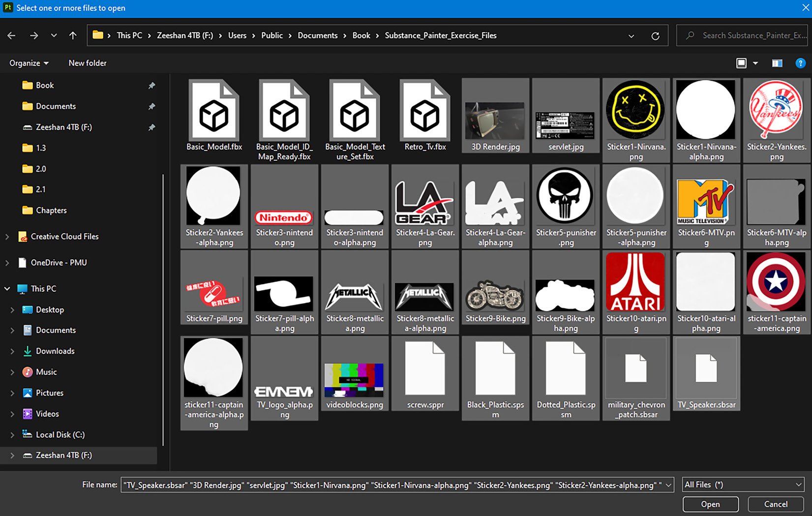This screenshot has height=516, width=812.
Task: Select Sticker1-Nirvana.png smiley thumbnail
Action: click(x=635, y=109)
